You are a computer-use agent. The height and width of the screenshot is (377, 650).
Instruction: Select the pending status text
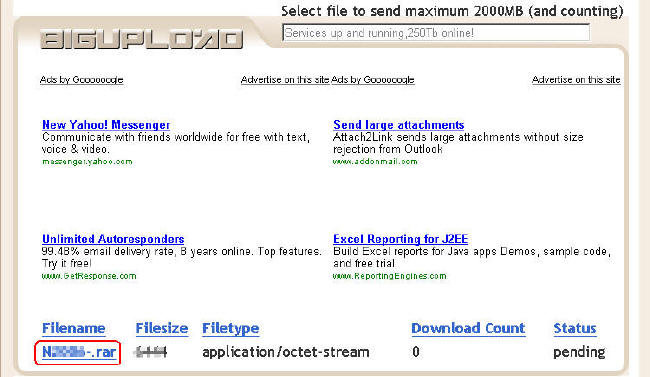click(x=579, y=353)
